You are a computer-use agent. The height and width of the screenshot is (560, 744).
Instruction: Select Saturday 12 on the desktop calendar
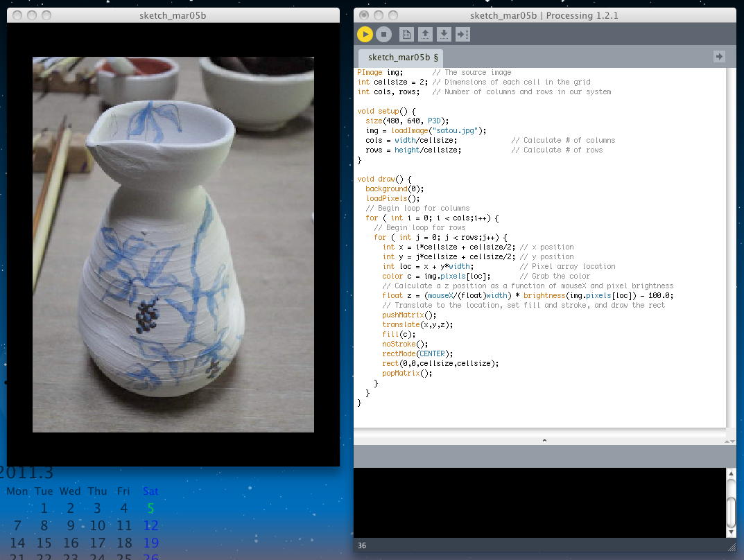point(151,525)
